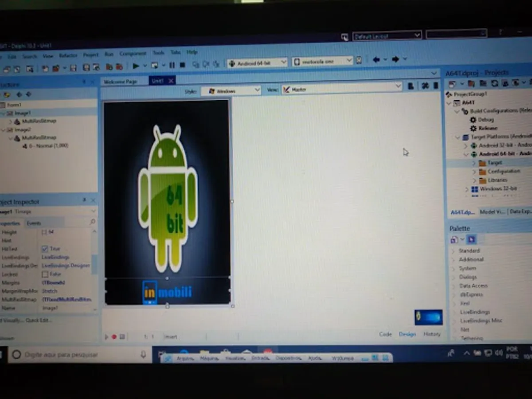The width and height of the screenshot is (532, 399).
Task: Click the Quick Edit link
Action: coord(39,321)
